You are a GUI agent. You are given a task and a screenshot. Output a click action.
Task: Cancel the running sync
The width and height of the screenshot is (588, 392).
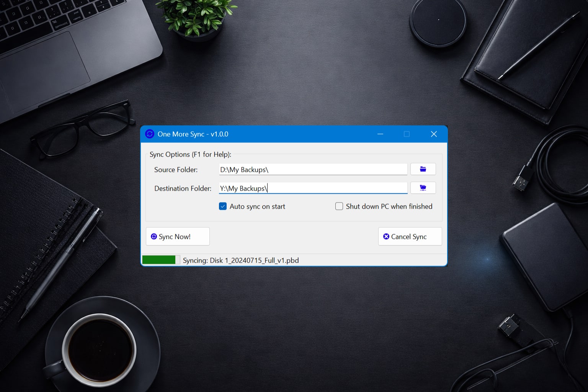click(410, 237)
